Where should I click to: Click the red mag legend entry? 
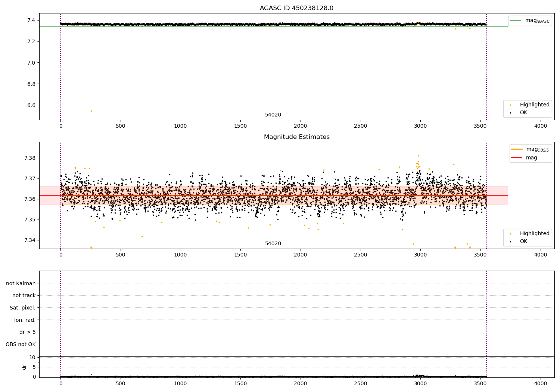point(525,158)
